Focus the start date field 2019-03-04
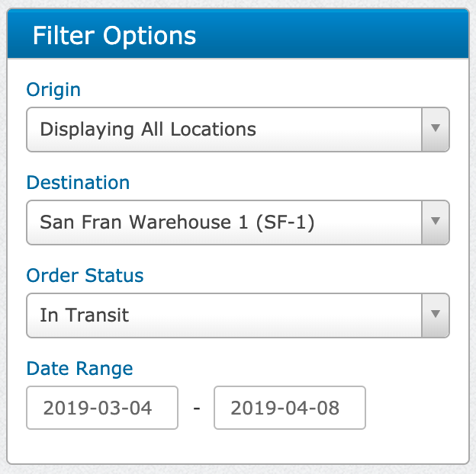This screenshot has width=476, height=474. pyautogui.click(x=101, y=408)
